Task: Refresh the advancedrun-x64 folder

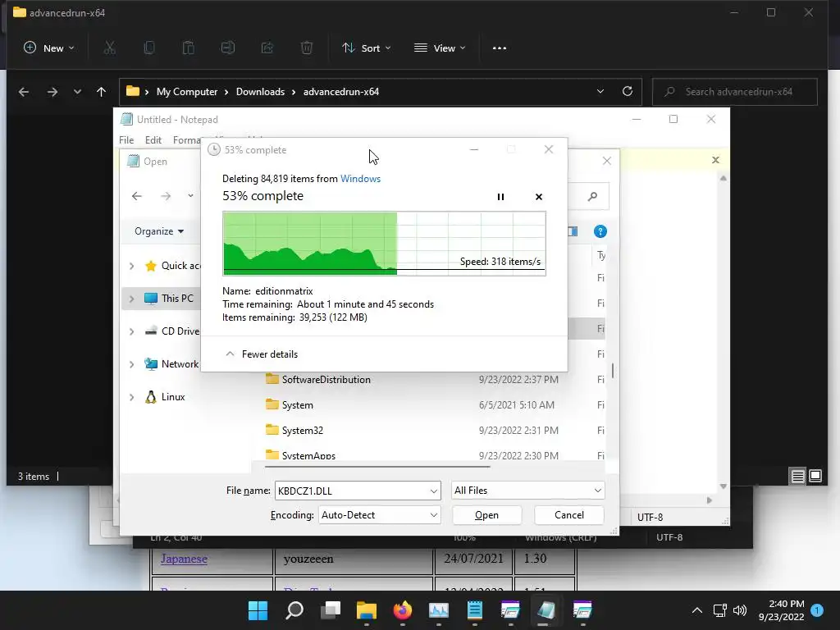Action: click(x=628, y=92)
